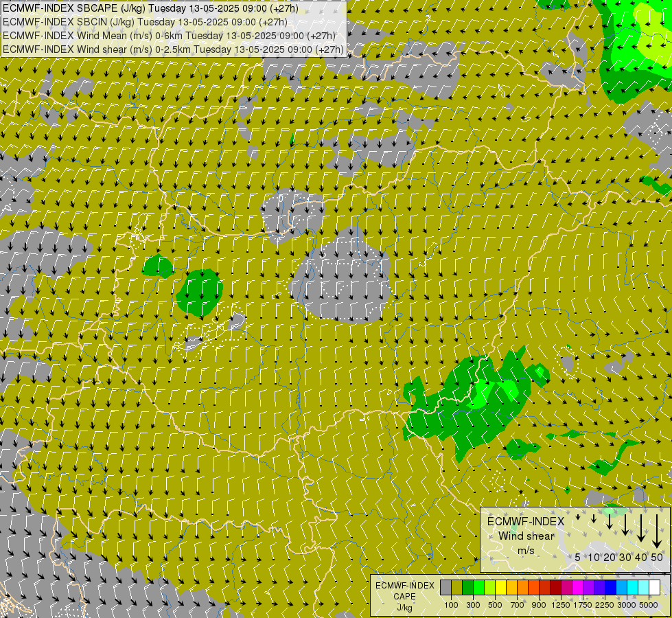Select the dark green CAPE legend swatch
The image size is (672, 618).
click(x=467, y=587)
